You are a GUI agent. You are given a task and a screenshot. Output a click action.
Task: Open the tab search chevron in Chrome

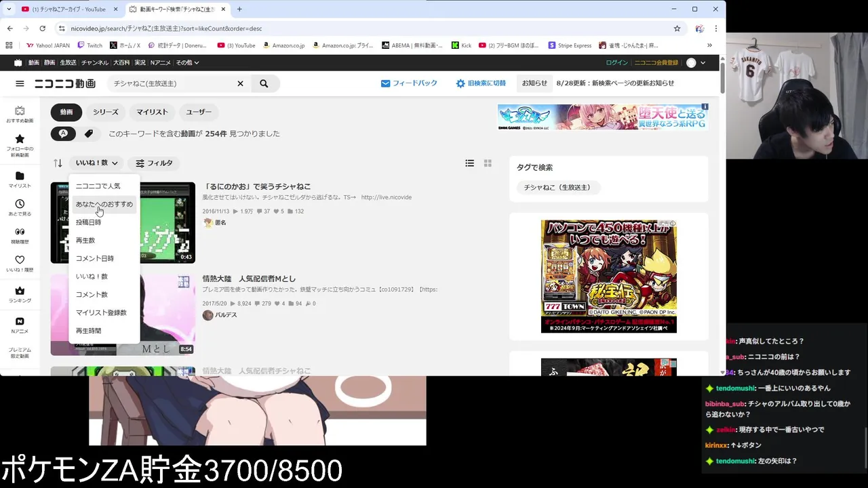click(9, 9)
